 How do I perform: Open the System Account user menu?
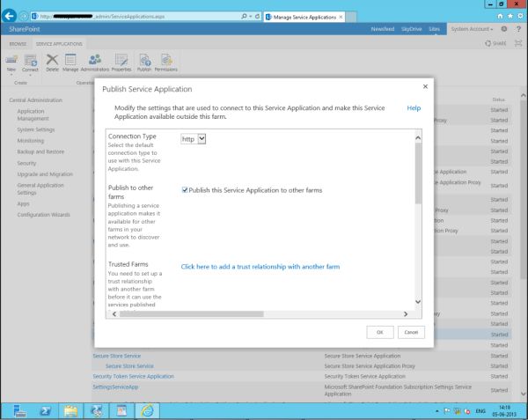pyautogui.click(x=472, y=29)
